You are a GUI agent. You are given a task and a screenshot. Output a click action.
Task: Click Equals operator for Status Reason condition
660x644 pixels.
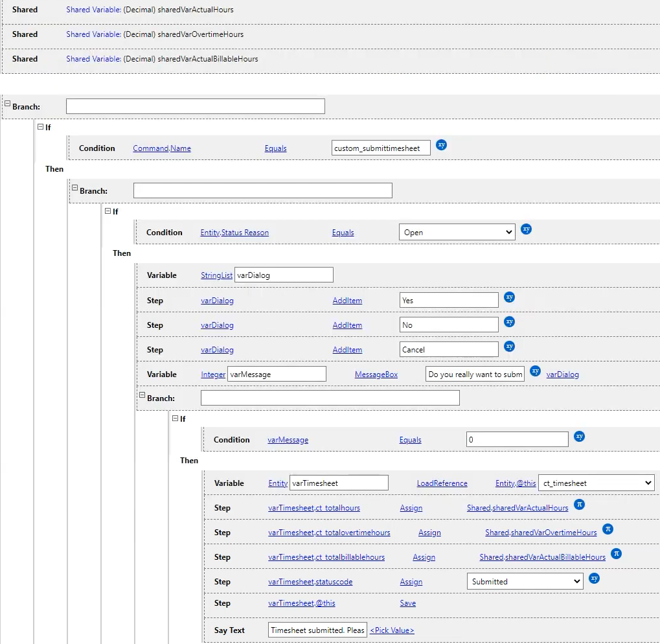pyautogui.click(x=343, y=233)
